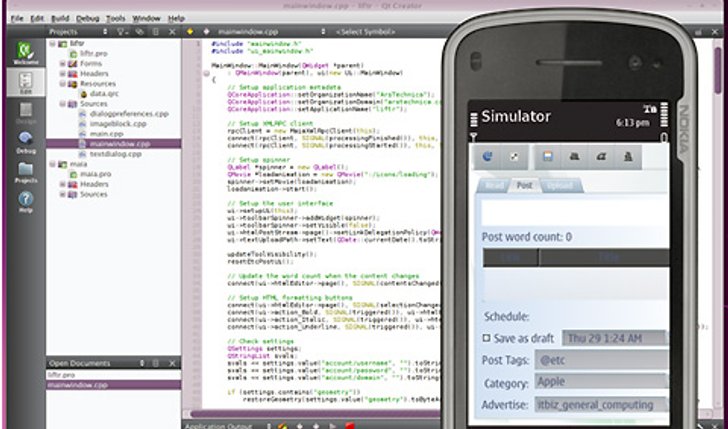The width and height of the screenshot is (728, 429).
Task: Open the Build menu
Action: 60,19
